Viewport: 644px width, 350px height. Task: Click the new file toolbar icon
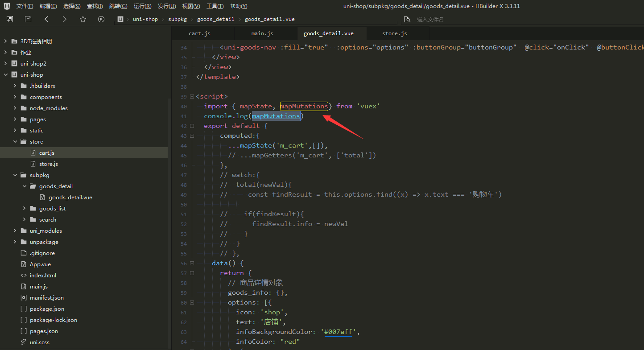[10, 19]
